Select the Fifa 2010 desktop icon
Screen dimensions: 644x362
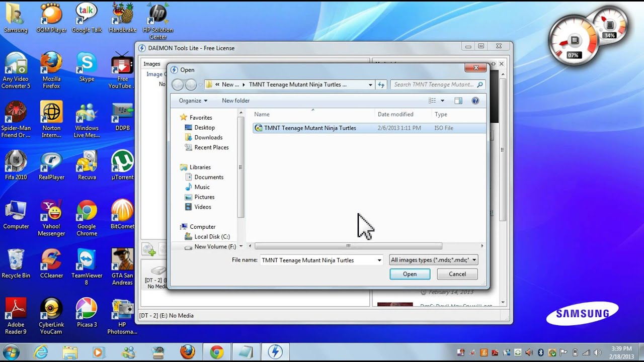pos(16,165)
